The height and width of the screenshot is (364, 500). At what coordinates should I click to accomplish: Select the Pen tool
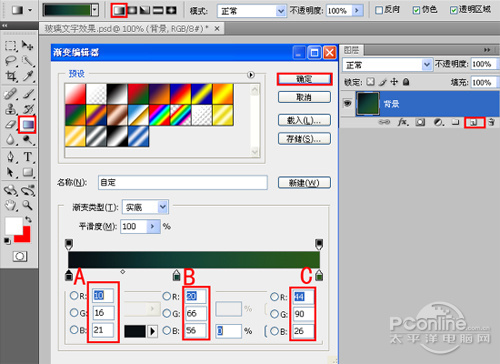[10, 157]
